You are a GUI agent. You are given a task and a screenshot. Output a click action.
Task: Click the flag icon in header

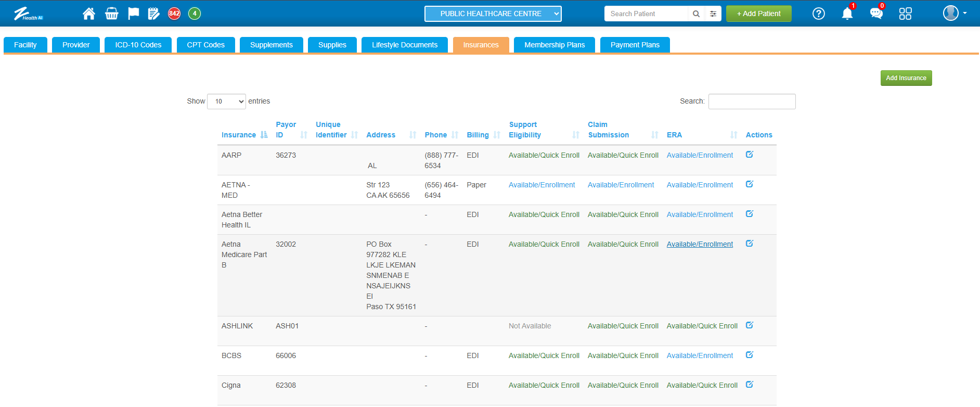click(133, 14)
